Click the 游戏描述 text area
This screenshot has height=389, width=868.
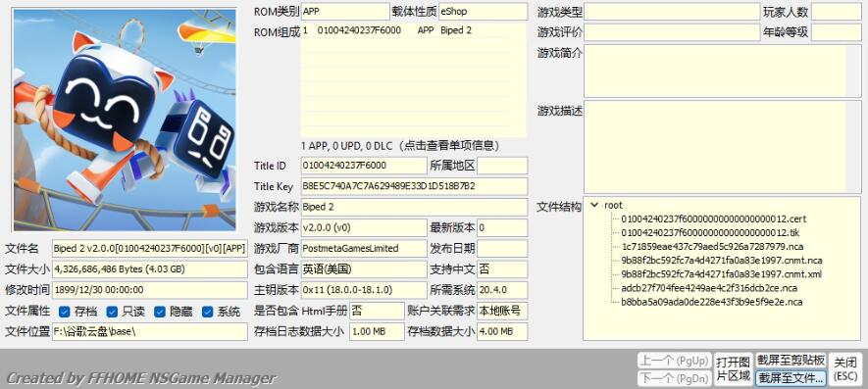pyautogui.click(x=723, y=147)
